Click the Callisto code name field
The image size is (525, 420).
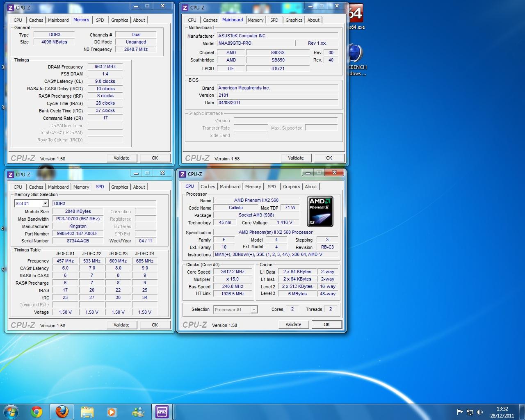(x=236, y=208)
